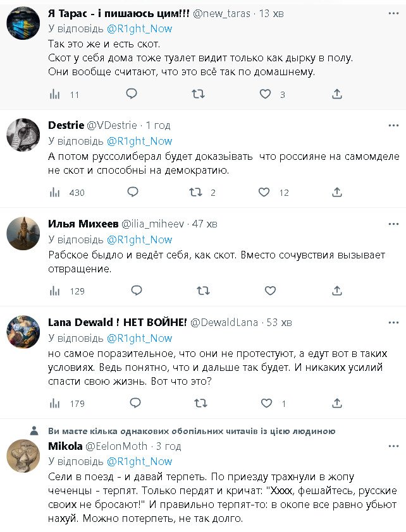
Task: Open more options menu on Destrie tweet
Action: [393, 125]
